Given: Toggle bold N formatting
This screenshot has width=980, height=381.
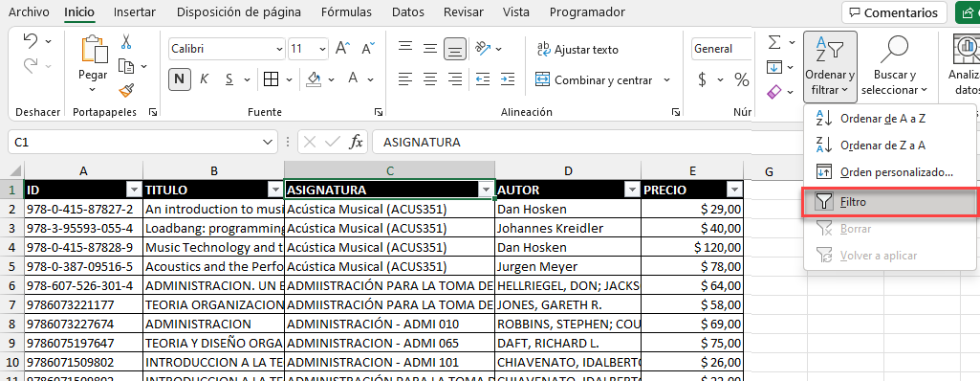Looking at the screenshot, I should click(x=180, y=78).
